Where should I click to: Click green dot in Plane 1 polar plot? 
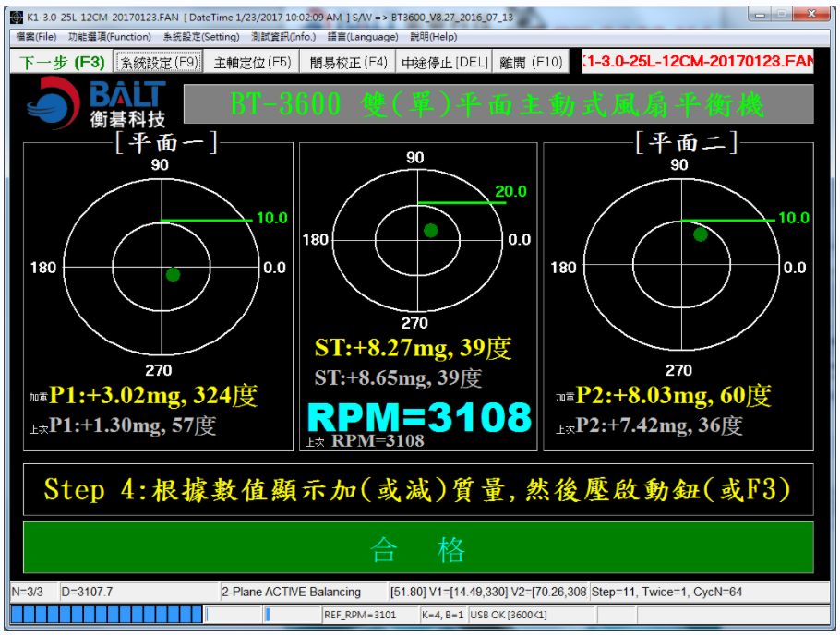coord(173,275)
